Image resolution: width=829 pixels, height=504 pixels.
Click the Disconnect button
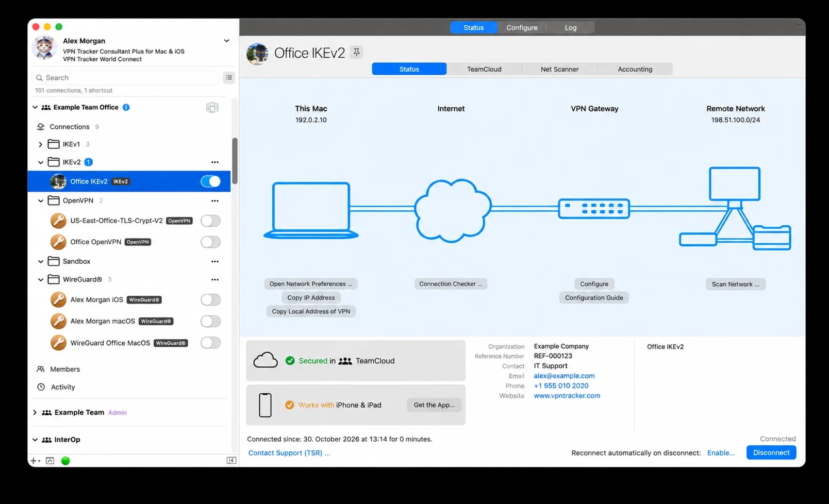[771, 452]
